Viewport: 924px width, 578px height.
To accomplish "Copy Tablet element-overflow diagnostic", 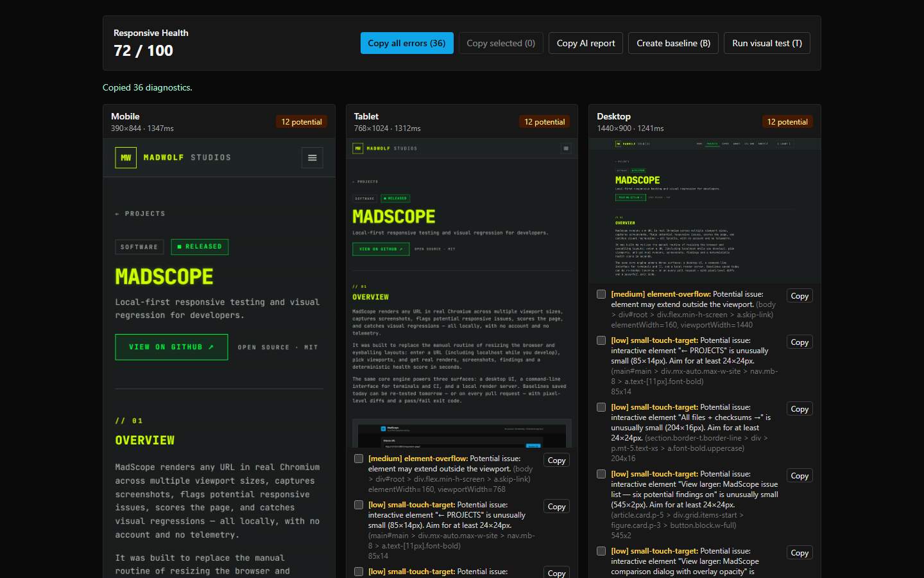I will coord(557,460).
